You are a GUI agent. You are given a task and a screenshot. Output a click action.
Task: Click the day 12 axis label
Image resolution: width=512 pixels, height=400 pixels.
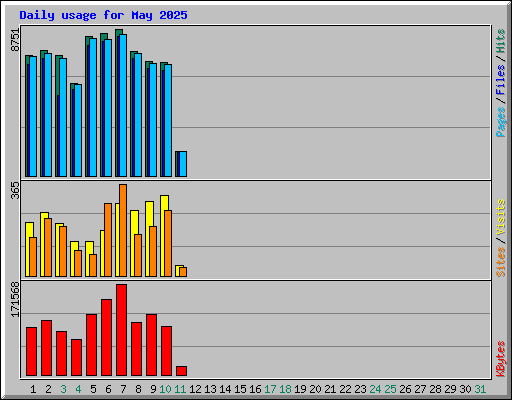[195, 389]
